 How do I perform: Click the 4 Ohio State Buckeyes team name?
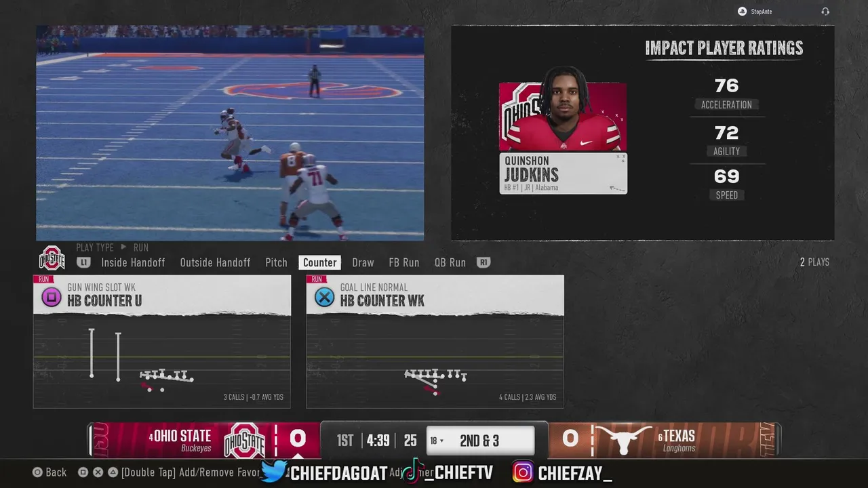point(180,441)
